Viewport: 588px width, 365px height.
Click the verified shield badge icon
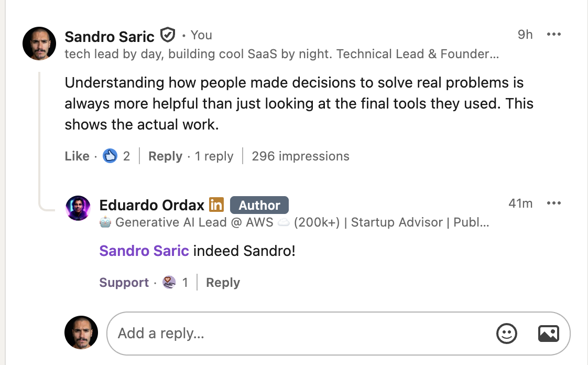click(167, 35)
